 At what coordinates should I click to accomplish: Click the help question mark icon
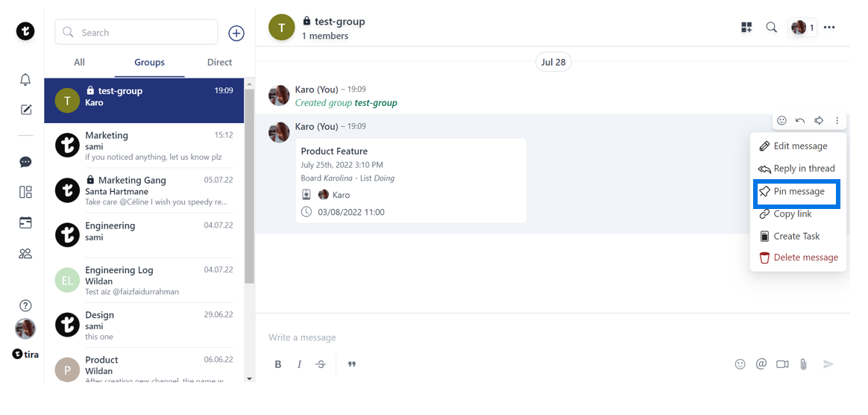coord(25,305)
